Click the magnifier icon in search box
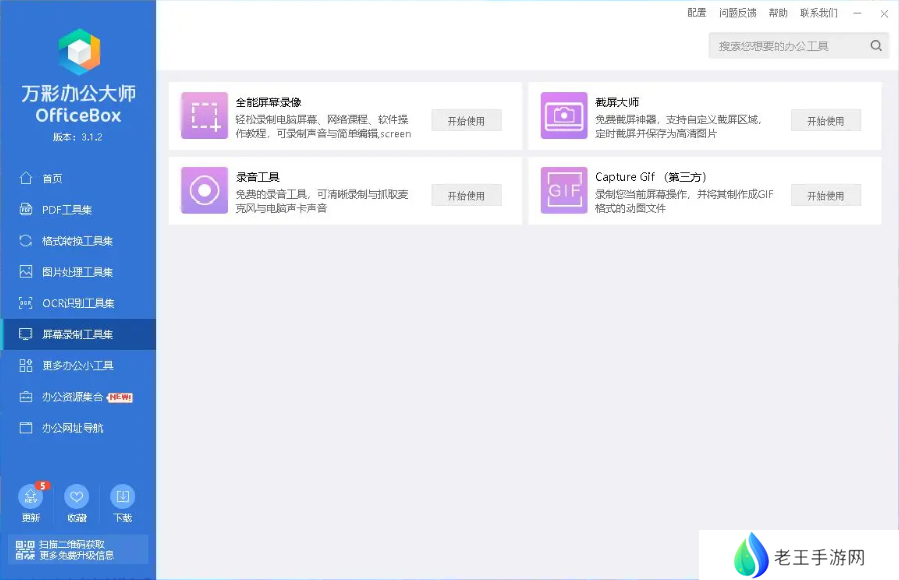 pos(875,46)
